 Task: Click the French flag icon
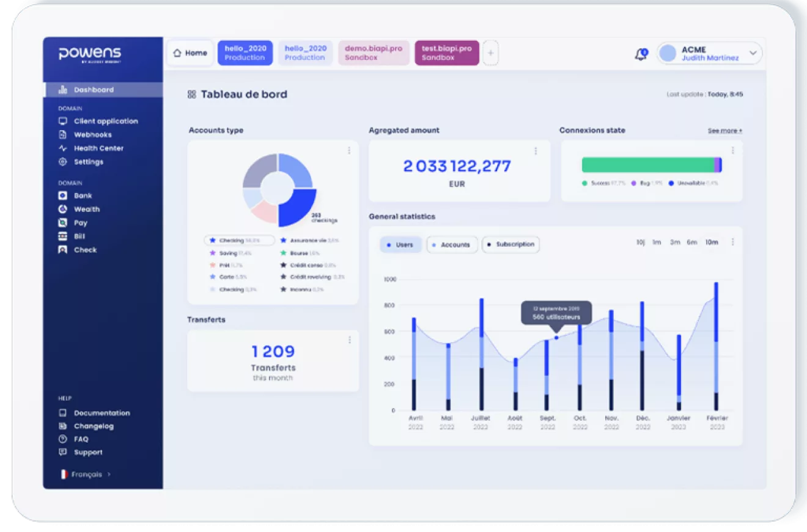pos(64,475)
